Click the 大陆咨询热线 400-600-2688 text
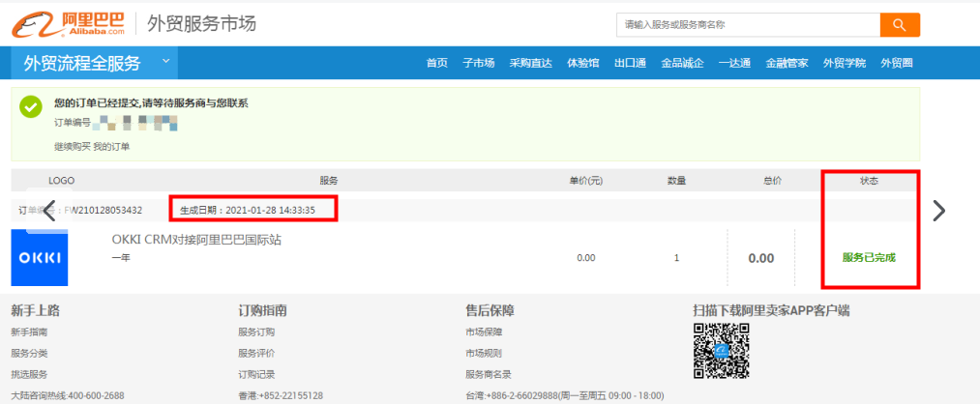Image resolution: width=980 pixels, height=404 pixels. point(68,396)
